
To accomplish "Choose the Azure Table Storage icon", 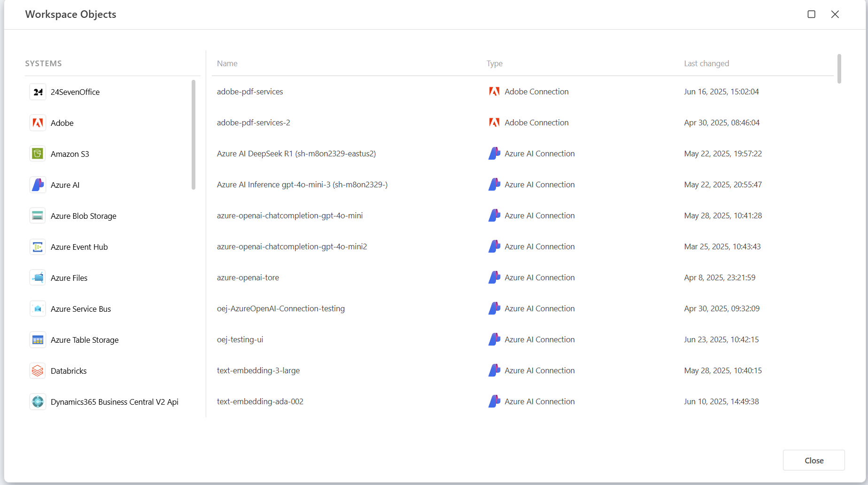I will pyautogui.click(x=38, y=340).
